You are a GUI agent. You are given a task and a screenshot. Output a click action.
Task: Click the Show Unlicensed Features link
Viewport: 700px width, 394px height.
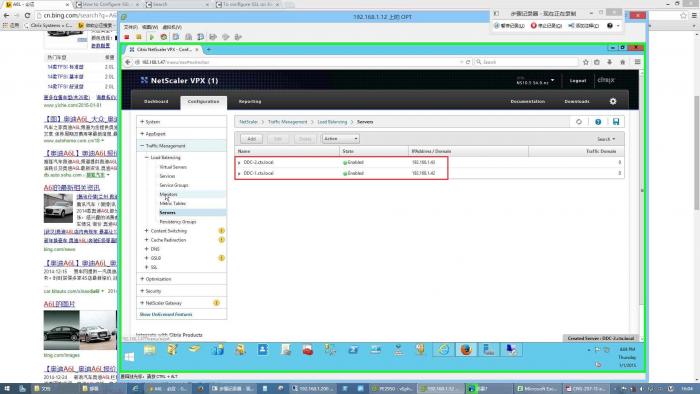(x=166, y=315)
